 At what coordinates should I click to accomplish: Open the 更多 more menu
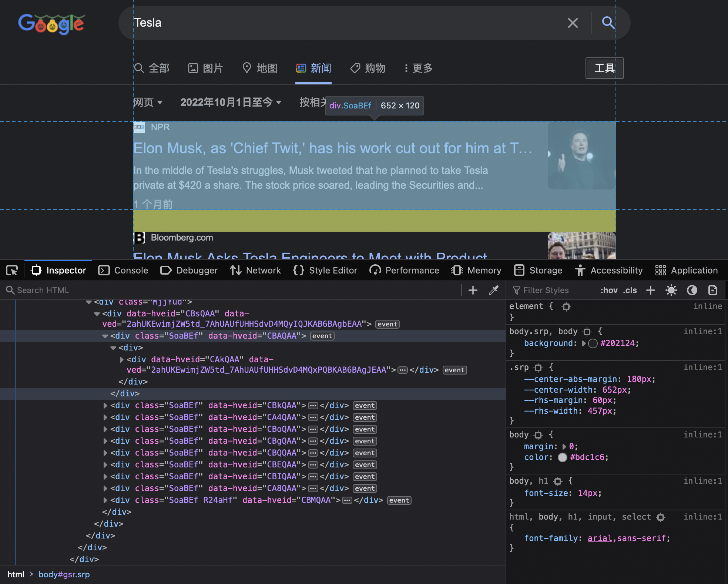coord(419,68)
